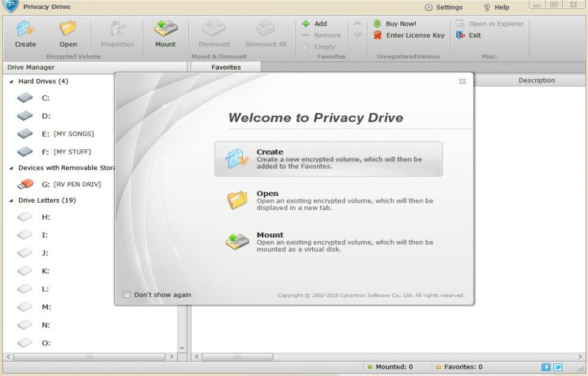Click the Dismount toolbar icon
Image resolution: width=588 pixels, height=376 pixels.
pyautogui.click(x=214, y=33)
